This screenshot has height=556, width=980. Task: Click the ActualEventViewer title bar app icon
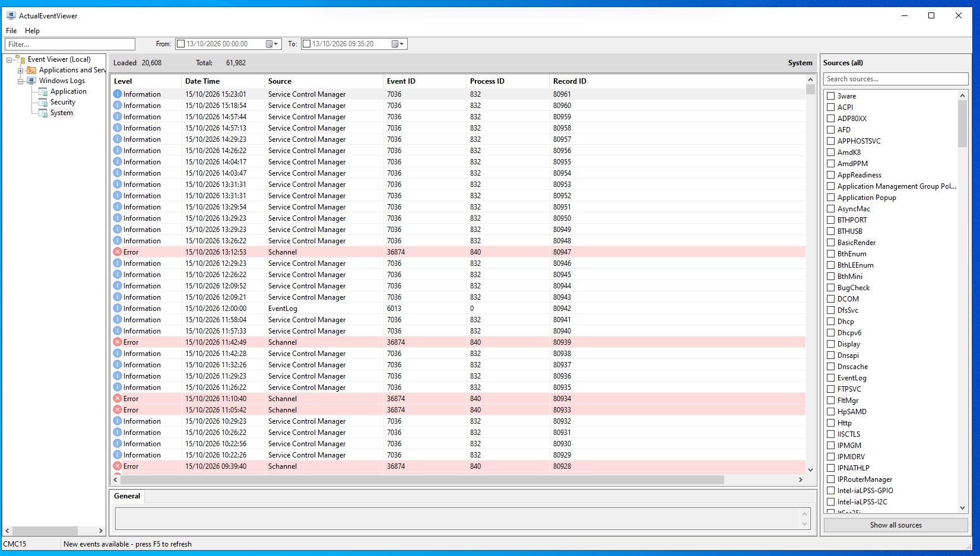pos(11,15)
